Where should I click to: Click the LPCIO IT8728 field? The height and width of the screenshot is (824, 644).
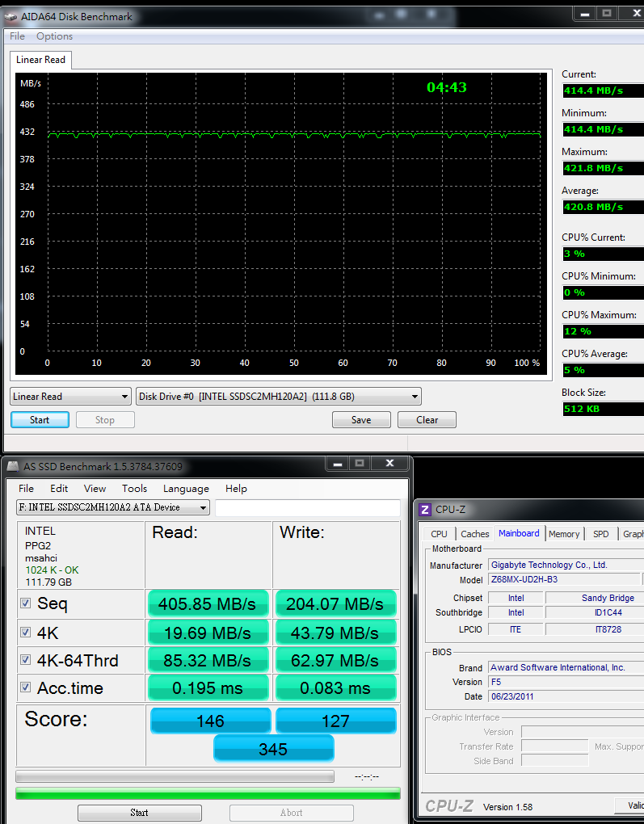[595, 629]
